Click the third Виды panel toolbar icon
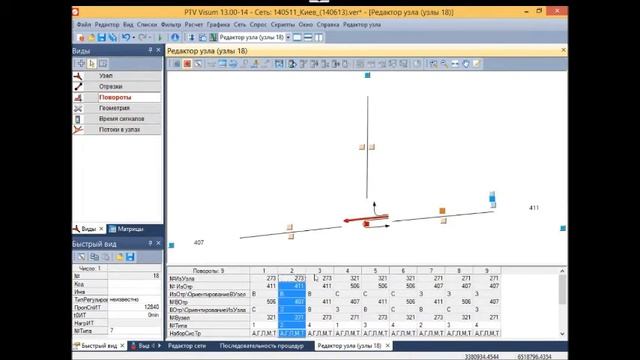This screenshot has height=360, width=640. coord(103,64)
